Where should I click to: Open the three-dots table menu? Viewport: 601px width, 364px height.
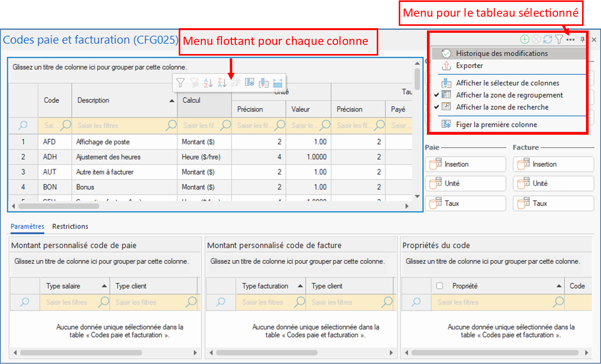(x=571, y=39)
